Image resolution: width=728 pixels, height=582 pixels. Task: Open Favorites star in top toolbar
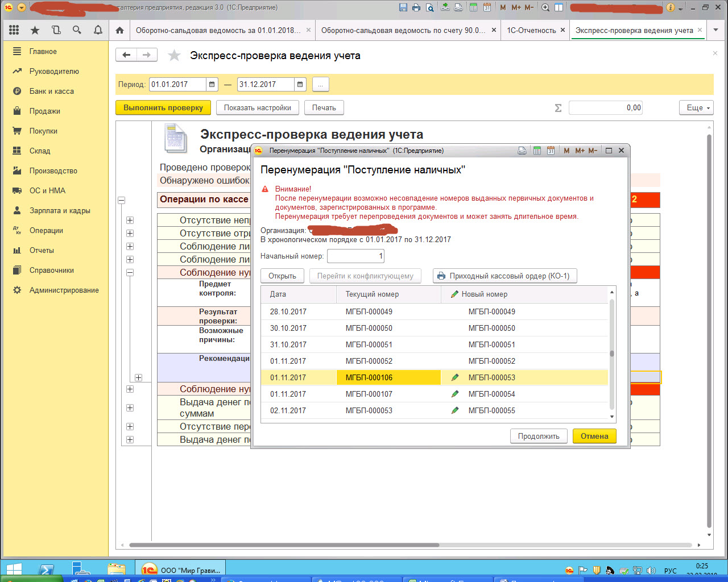[35, 30]
